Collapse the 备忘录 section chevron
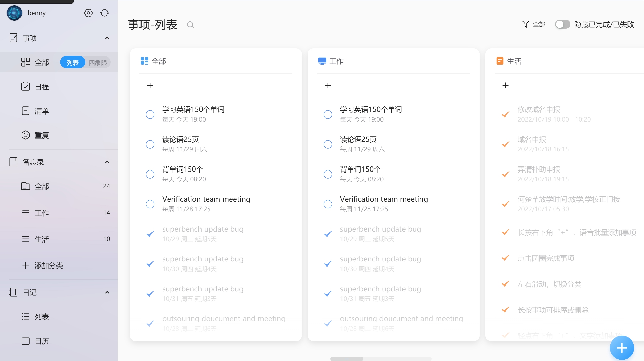Image resolution: width=644 pixels, height=361 pixels. pyautogui.click(x=107, y=162)
